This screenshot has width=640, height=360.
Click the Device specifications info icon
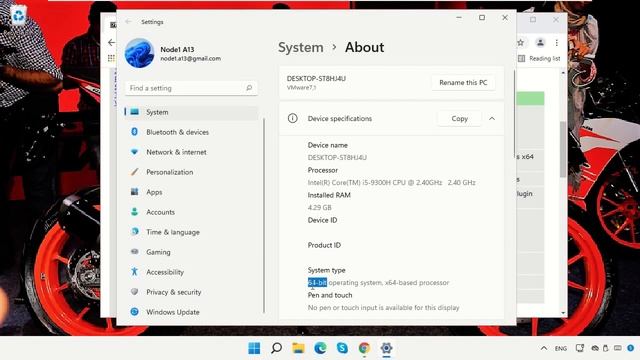click(x=292, y=118)
